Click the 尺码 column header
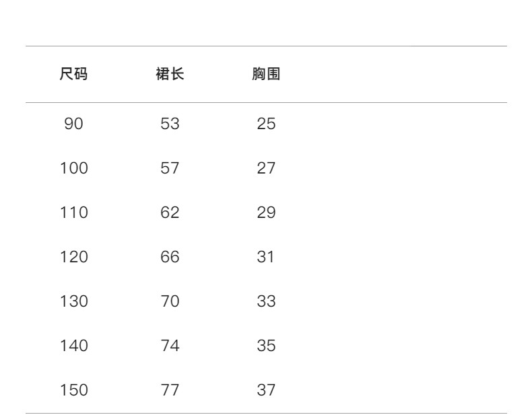The width and height of the screenshot is (532, 415). [x=74, y=75]
